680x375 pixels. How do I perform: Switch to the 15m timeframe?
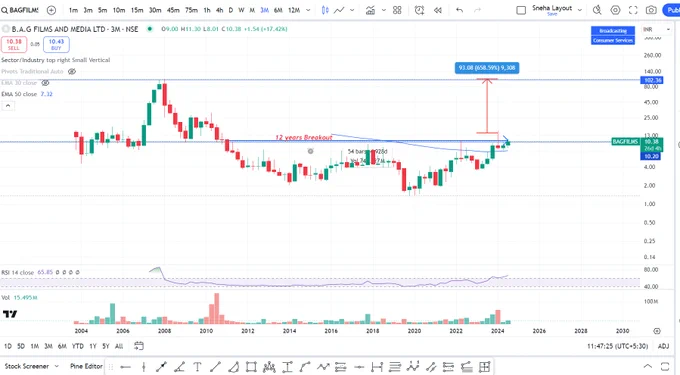[x=137, y=10]
